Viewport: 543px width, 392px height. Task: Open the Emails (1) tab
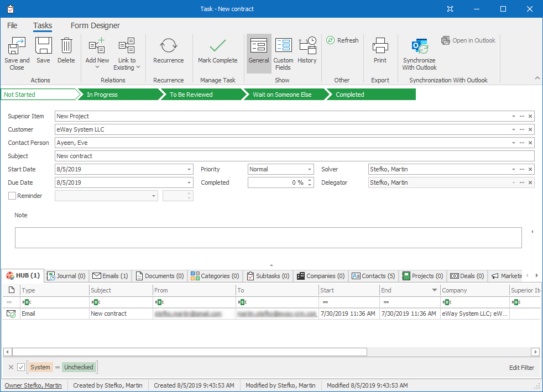tap(110, 275)
